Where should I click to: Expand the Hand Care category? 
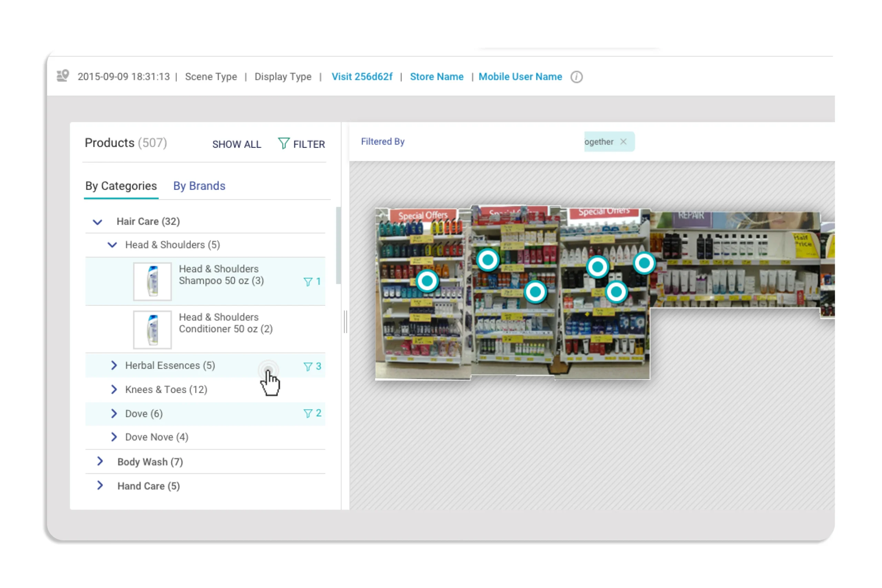click(100, 485)
